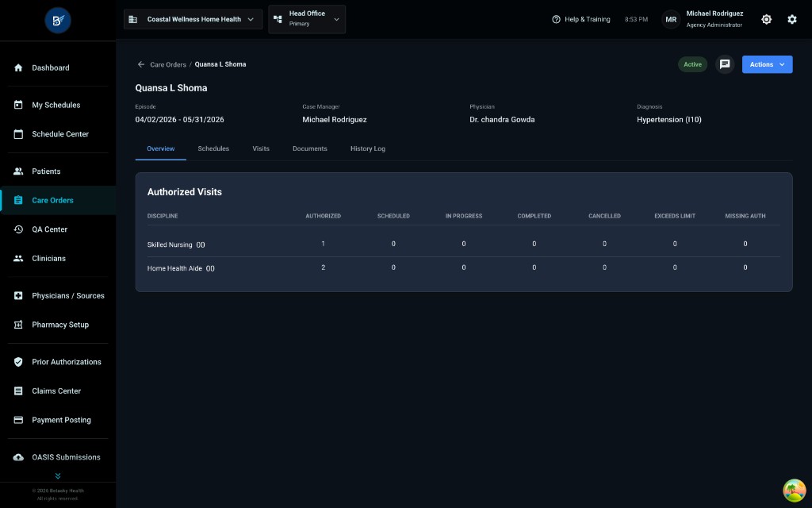Screen dimensions: 812x508
Task: Open Claims Center menu item
Action: click(58, 391)
